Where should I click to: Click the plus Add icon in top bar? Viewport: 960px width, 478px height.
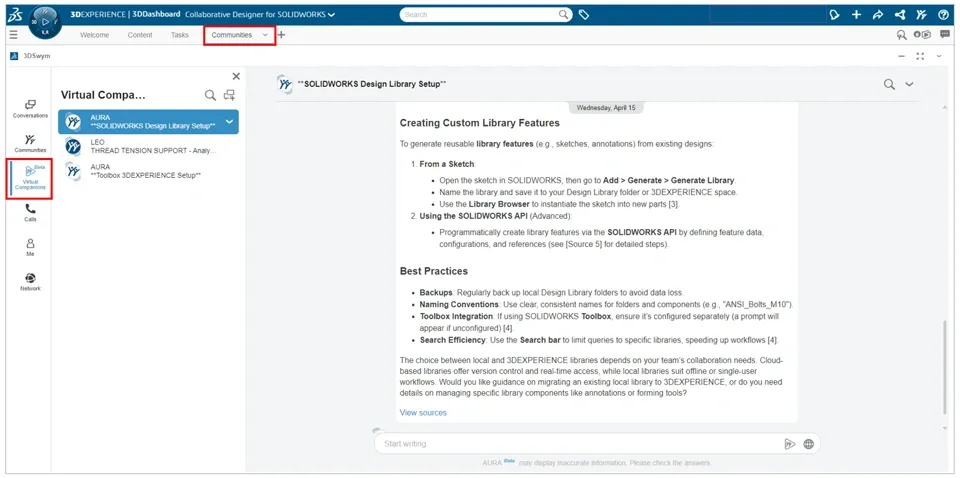[x=857, y=15]
